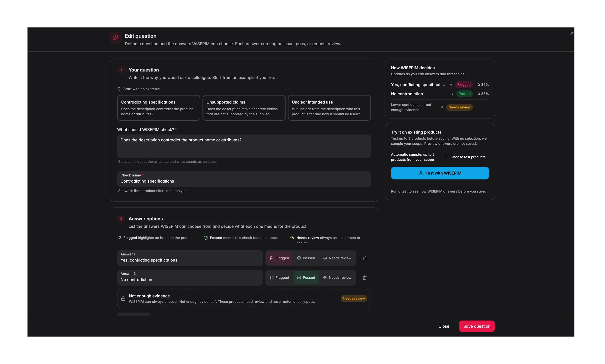The width and height of the screenshot is (605, 364).
Task: Click the flask icon in Test with WISEPIM
Action: click(x=421, y=173)
